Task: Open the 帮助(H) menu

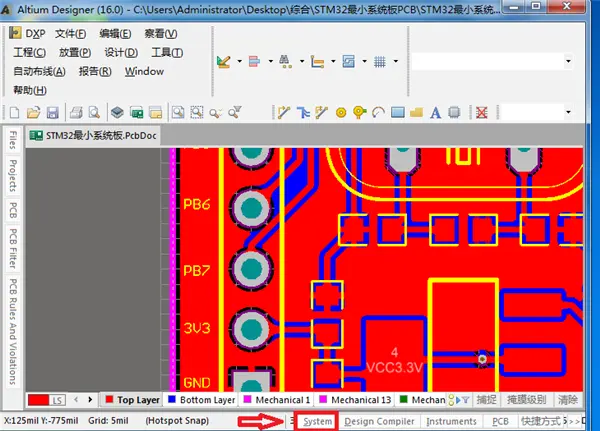Action: click(x=30, y=90)
